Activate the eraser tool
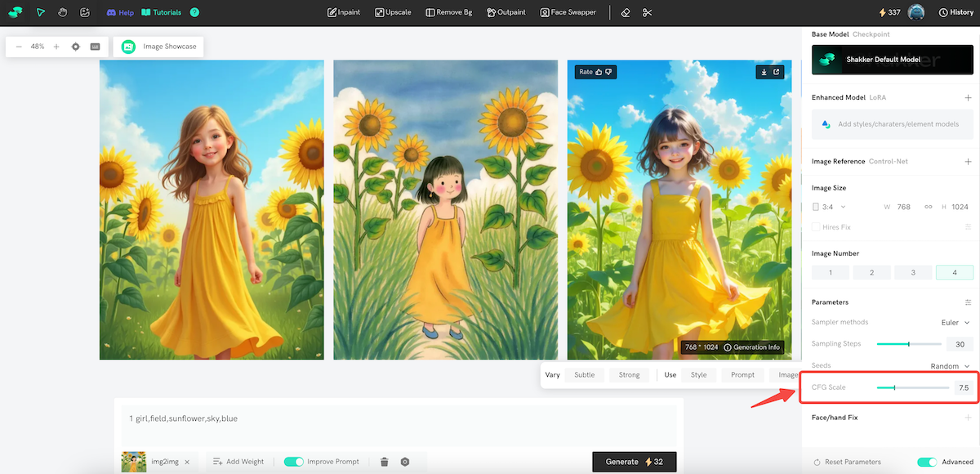Viewport: 980px width, 474px height. (x=625, y=12)
